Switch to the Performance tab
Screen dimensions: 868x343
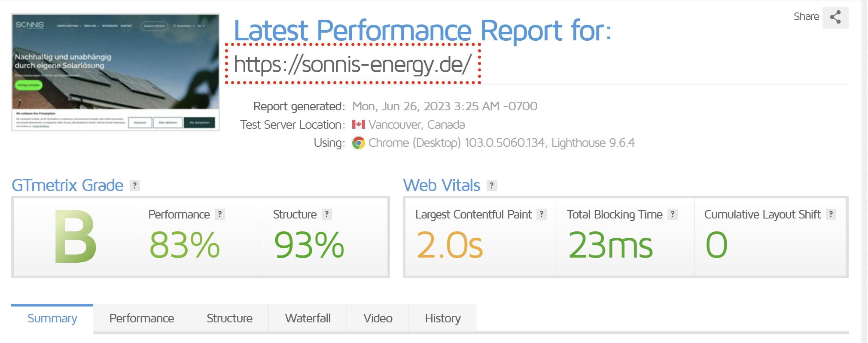coord(142,319)
